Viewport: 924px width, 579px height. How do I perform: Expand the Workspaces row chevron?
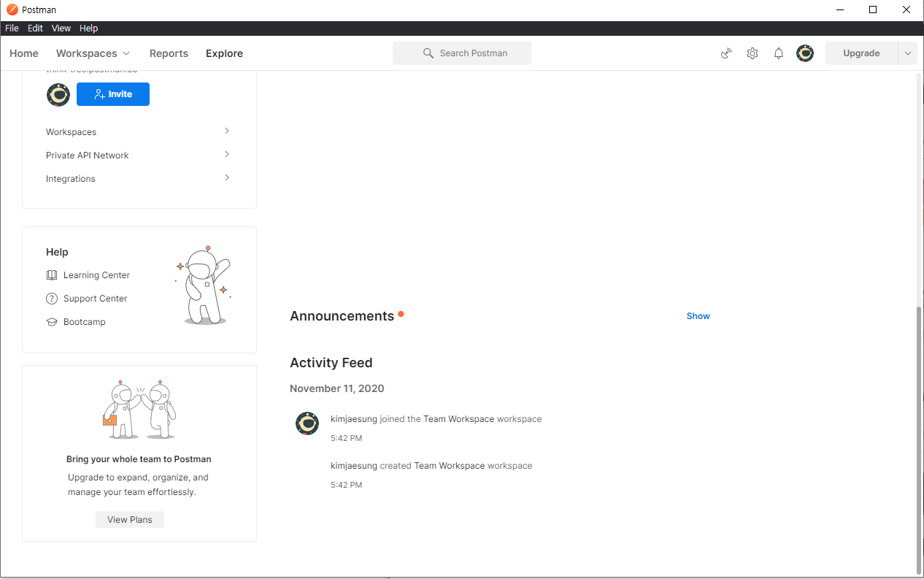(227, 131)
